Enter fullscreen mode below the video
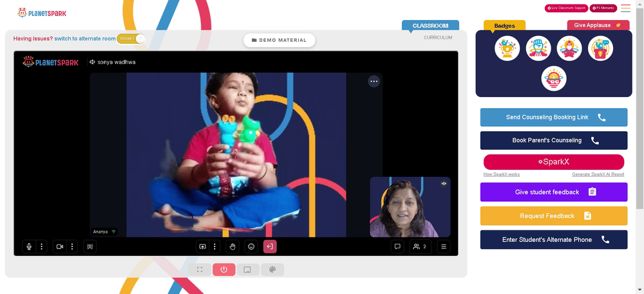The image size is (644, 294). coord(200,270)
